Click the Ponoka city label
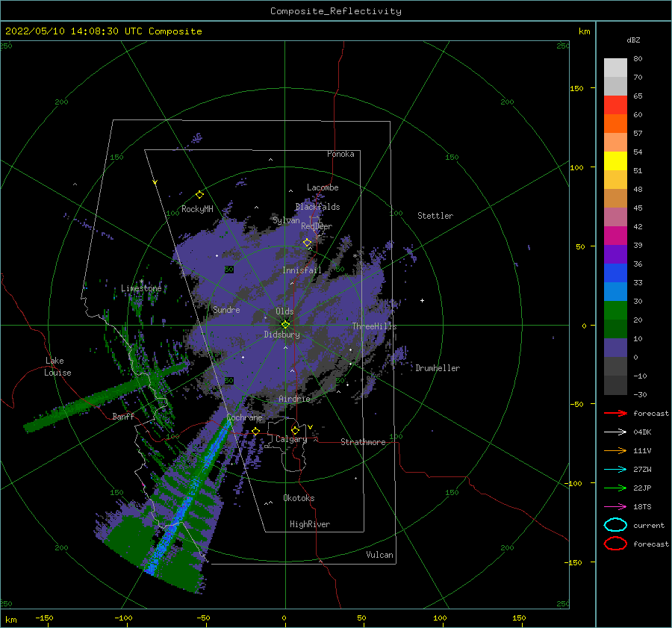 pyautogui.click(x=340, y=154)
